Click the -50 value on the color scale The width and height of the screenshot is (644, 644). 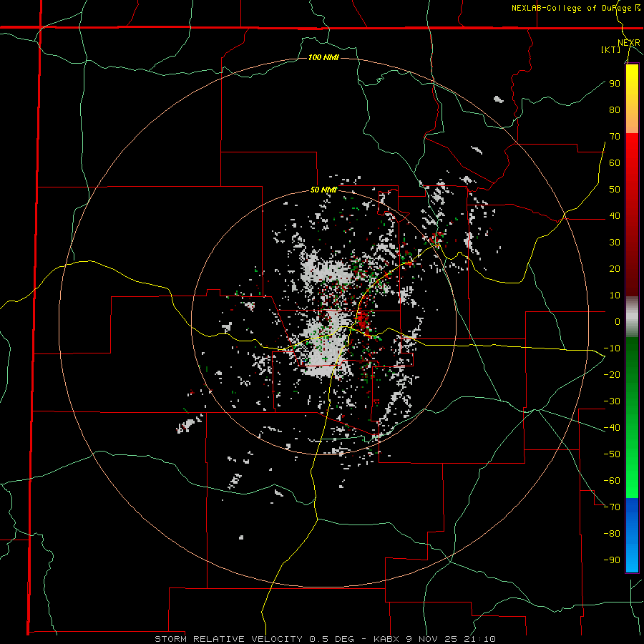click(612, 454)
